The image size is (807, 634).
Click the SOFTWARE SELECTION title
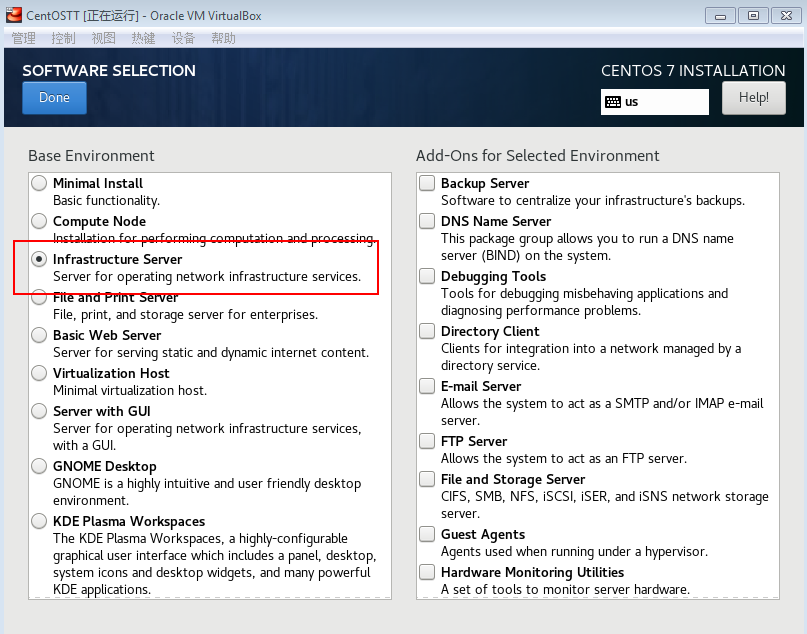[109, 71]
